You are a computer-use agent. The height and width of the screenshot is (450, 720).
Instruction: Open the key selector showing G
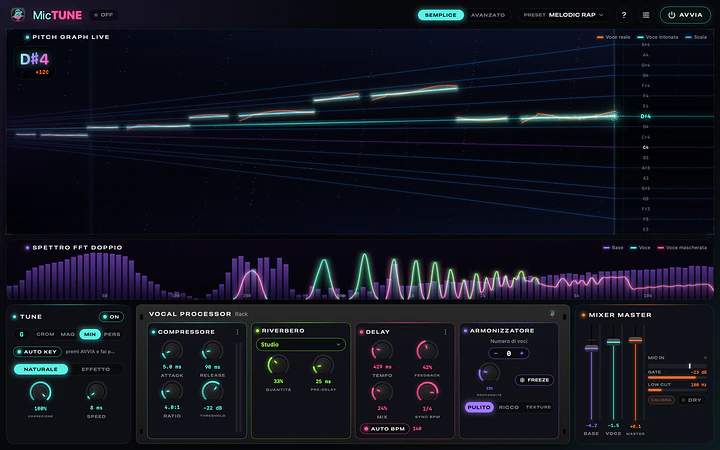click(x=21, y=334)
